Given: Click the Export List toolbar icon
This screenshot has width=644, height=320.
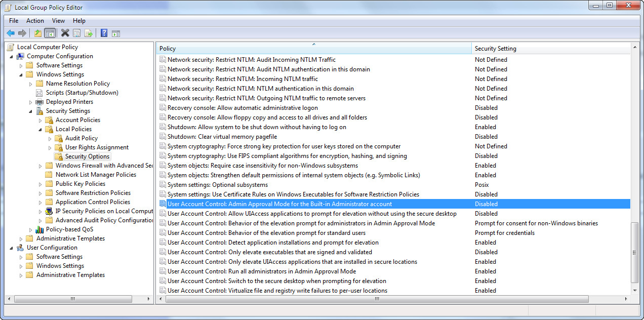Looking at the screenshot, I should [x=88, y=33].
